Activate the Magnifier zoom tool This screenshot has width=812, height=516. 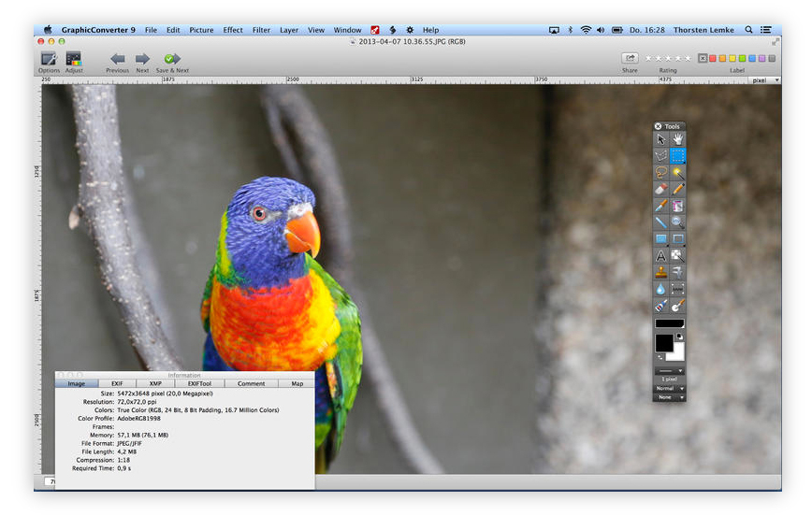677,222
